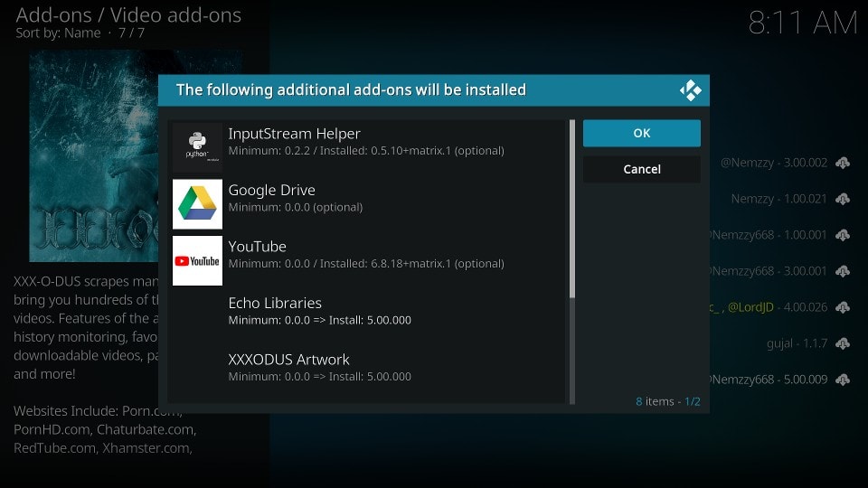Click the download cloud icon beside 4.00.026
The image size is (868, 488).
[x=843, y=307]
